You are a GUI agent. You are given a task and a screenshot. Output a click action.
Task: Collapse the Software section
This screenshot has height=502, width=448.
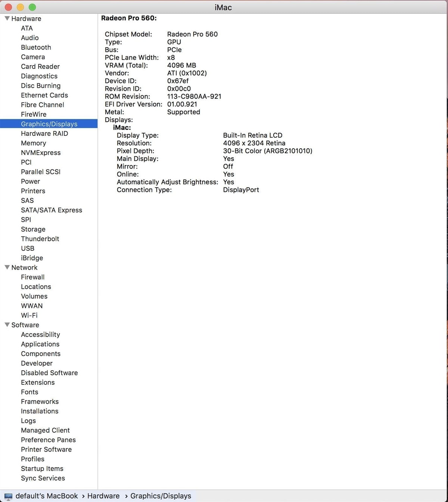click(x=7, y=325)
